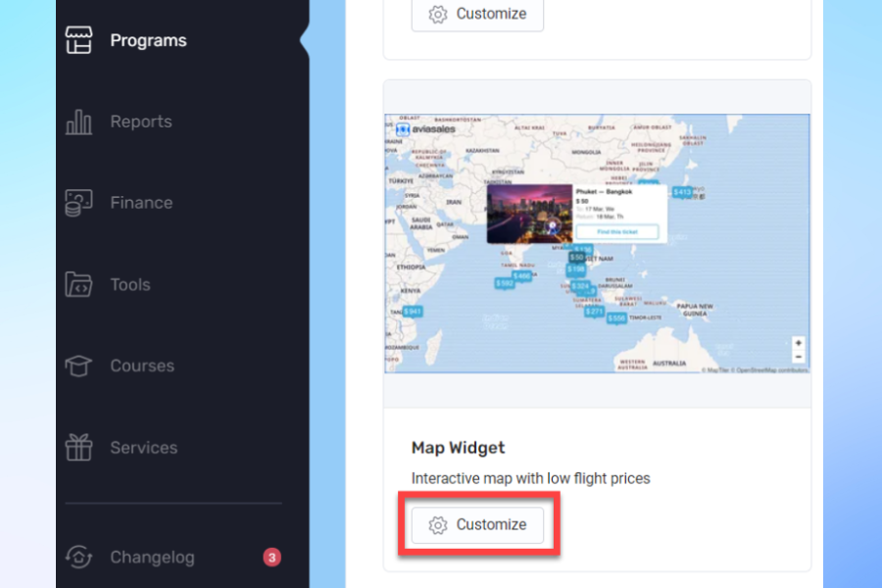Zoom out on the map preview
The height and width of the screenshot is (588, 882).
pyautogui.click(x=798, y=357)
